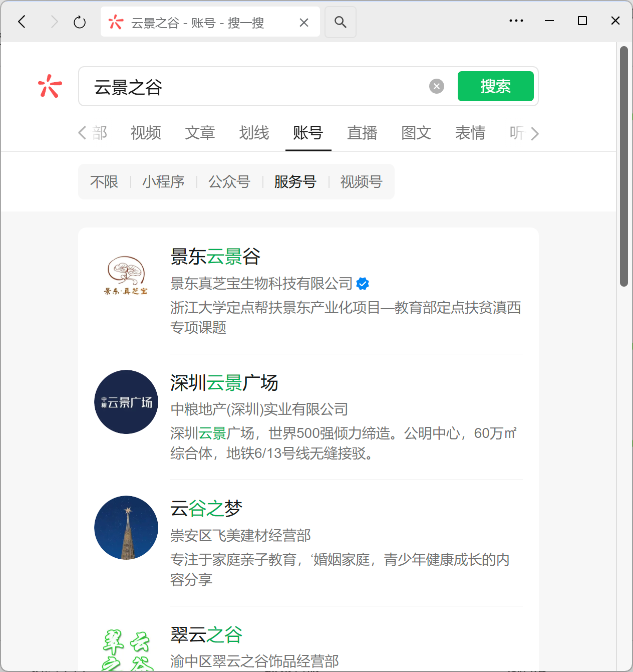Close the 云景之谷 search tab
The width and height of the screenshot is (633, 672).
click(304, 23)
